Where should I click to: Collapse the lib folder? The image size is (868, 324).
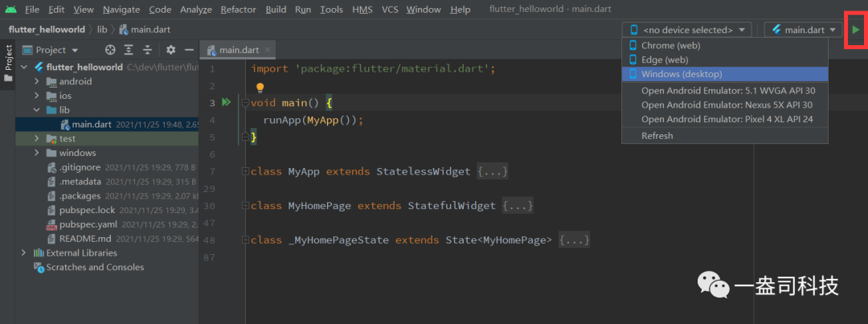pyautogui.click(x=36, y=110)
